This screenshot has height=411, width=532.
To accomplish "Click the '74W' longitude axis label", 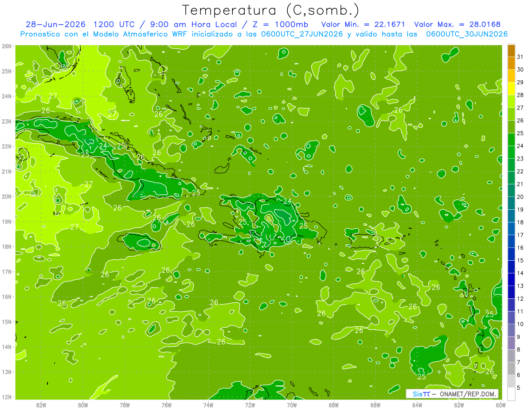I will (x=208, y=405).
